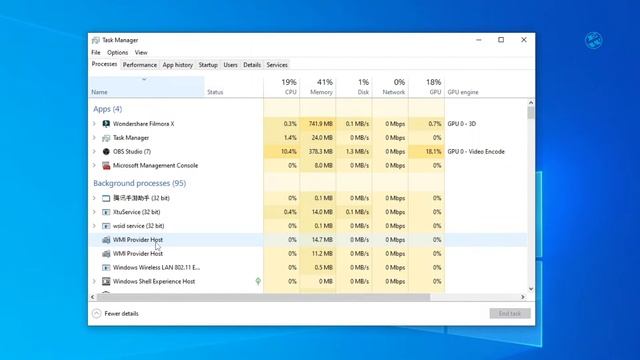
Task: Click the icon of the first 32 bit background process
Action: [106, 198]
